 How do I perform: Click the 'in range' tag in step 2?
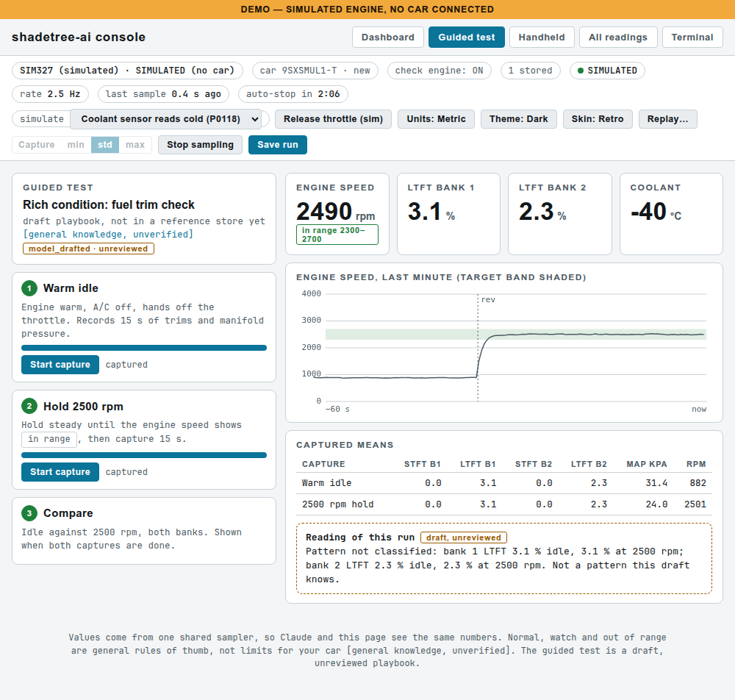[x=49, y=439]
